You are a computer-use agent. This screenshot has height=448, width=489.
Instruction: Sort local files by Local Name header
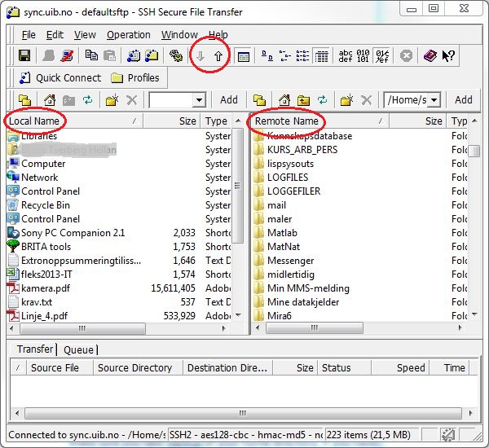click(35, 121)
